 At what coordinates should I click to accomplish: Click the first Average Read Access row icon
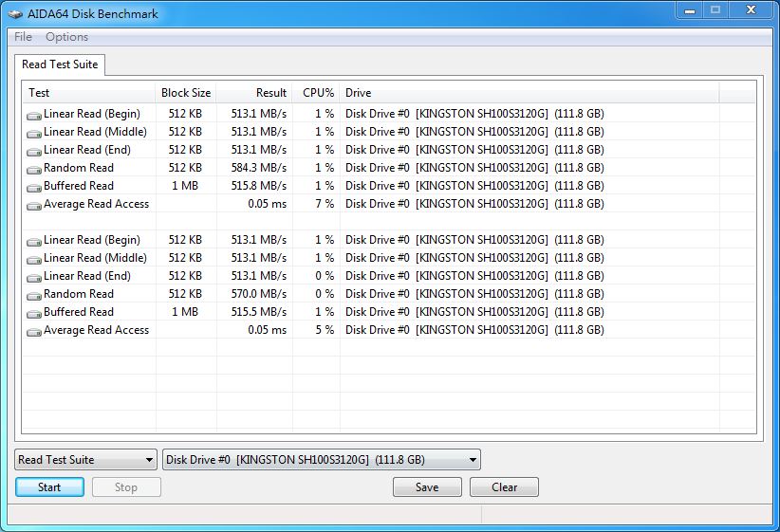click(34, 205)
